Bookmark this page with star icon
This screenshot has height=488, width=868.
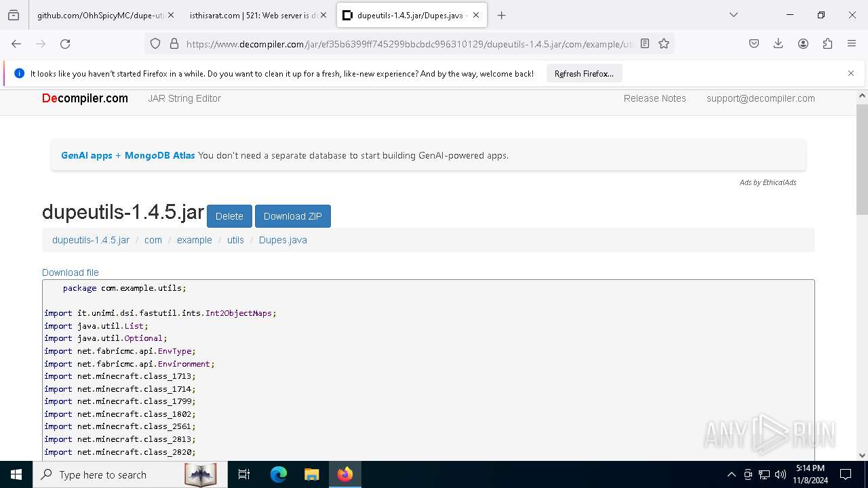click(x=664, y=43)
